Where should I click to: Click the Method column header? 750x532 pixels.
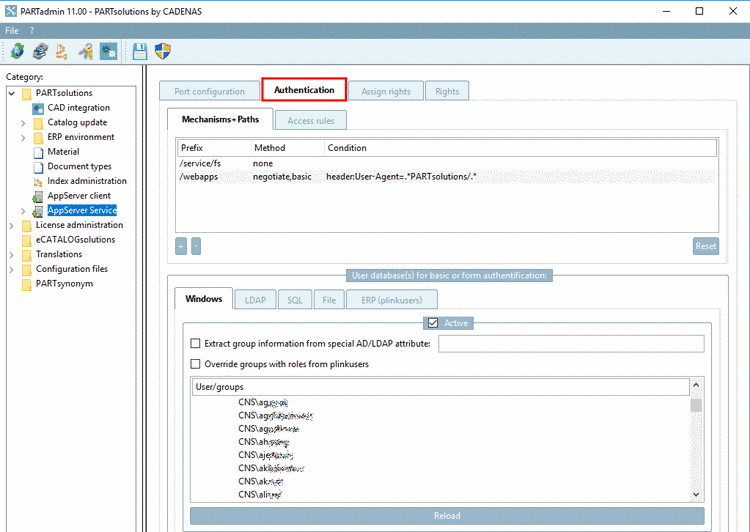coord(287,148)
